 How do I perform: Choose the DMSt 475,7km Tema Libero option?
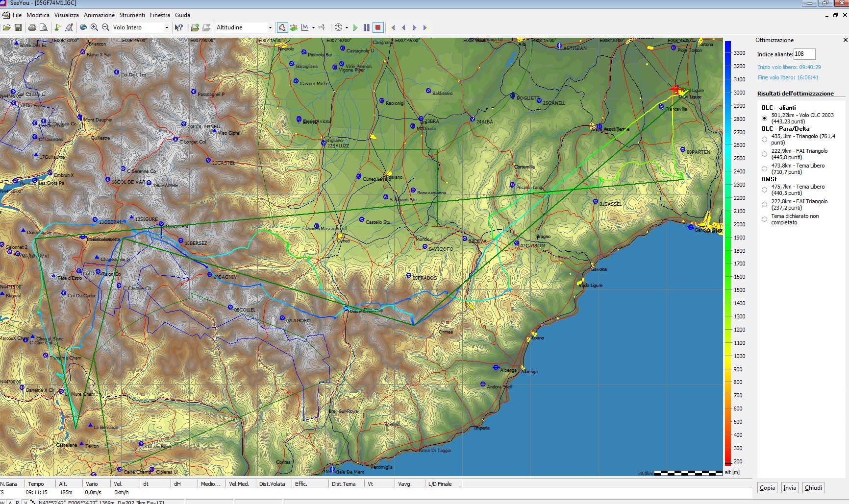coord(764,190)
